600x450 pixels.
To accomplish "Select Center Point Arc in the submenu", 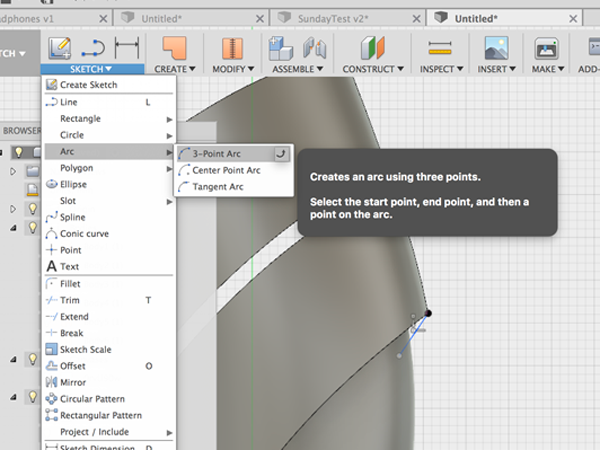I will tap(233, 170).
